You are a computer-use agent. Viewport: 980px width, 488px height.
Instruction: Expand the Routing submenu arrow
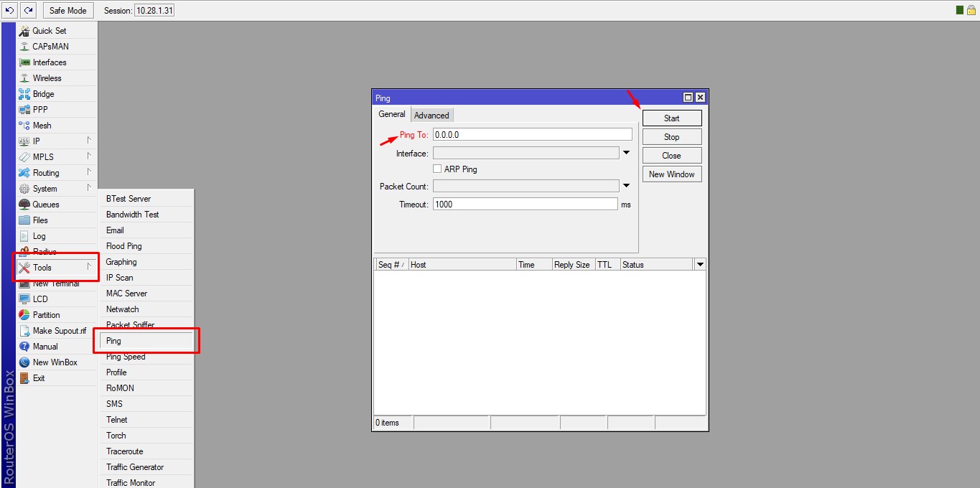pyautogui.click(x=90, y=173)
